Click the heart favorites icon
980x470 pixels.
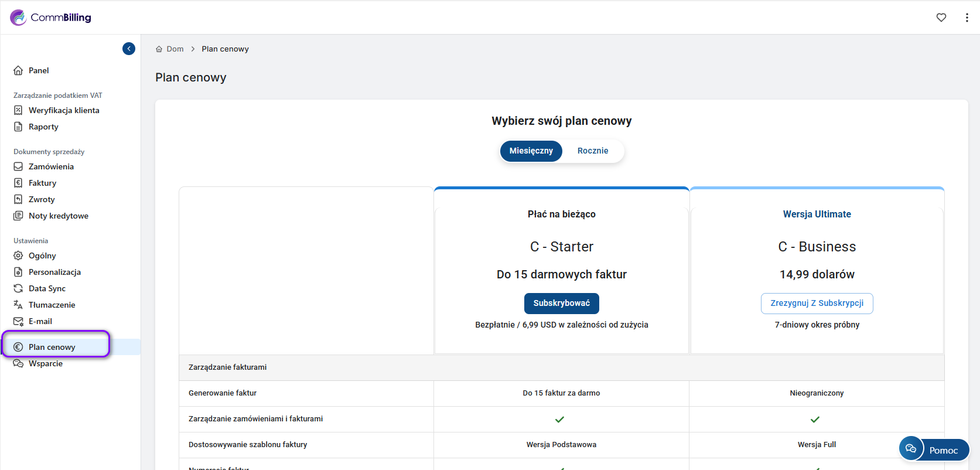(941, 18)
